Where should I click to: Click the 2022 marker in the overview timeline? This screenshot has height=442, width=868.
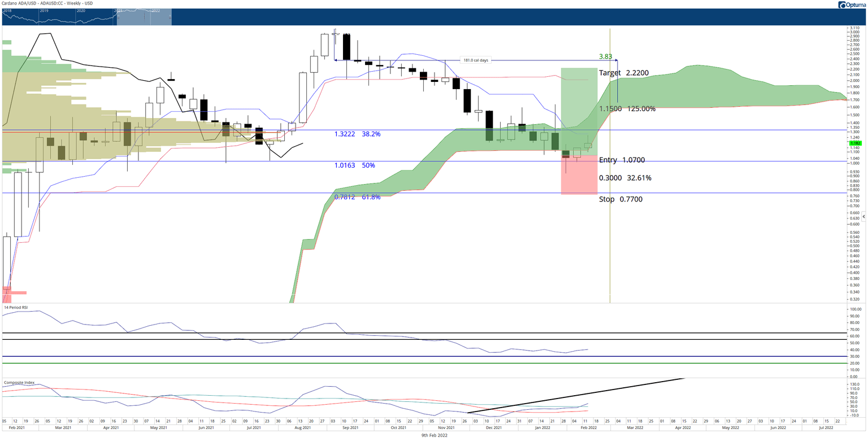coord(155,11)
